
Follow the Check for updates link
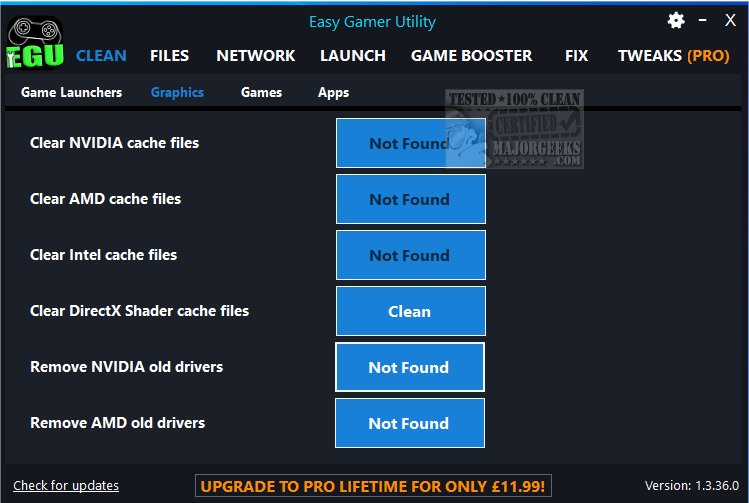[66, 485]
